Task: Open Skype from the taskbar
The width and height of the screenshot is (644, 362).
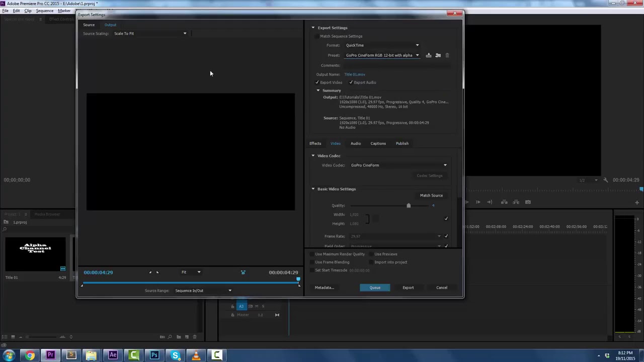Action: (175, 355)
